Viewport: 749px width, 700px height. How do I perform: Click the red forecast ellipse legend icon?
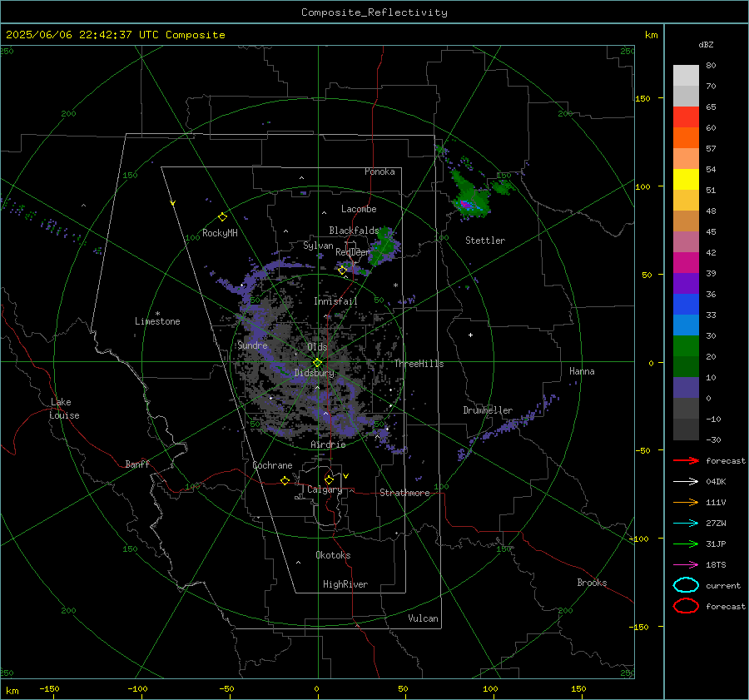[x=686, y=606]
